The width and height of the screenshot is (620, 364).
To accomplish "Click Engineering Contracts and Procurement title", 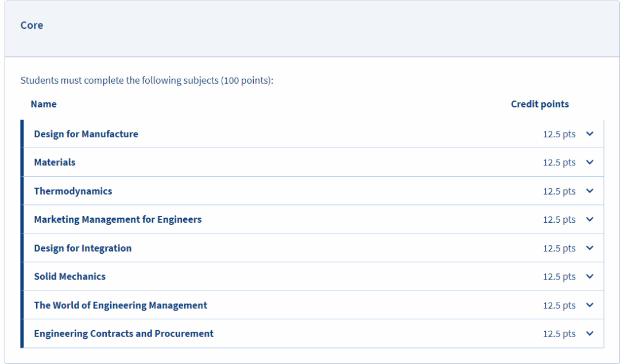I will click(123, 334).
